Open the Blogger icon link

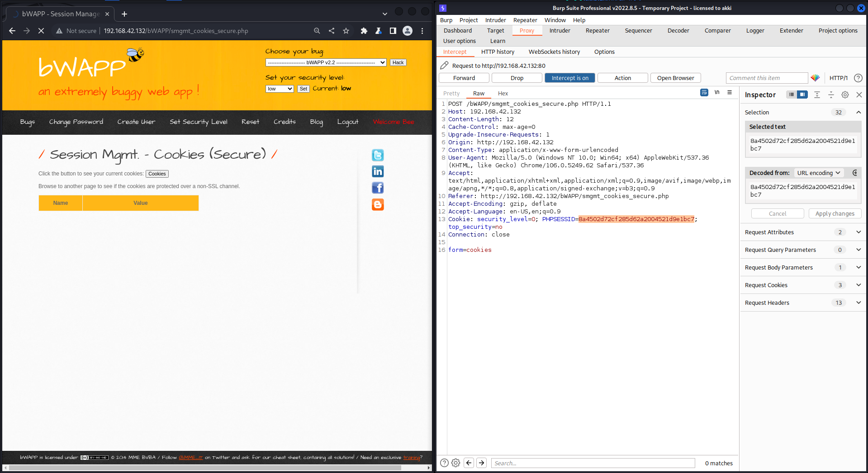pyautogui.click(x=378, y=204)
